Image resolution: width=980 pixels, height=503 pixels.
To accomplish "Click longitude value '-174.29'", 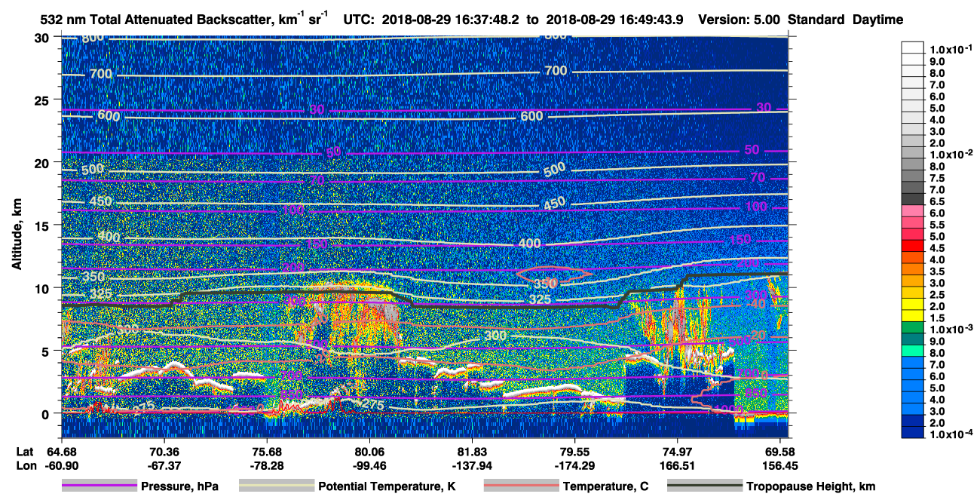I will (574, 465).
